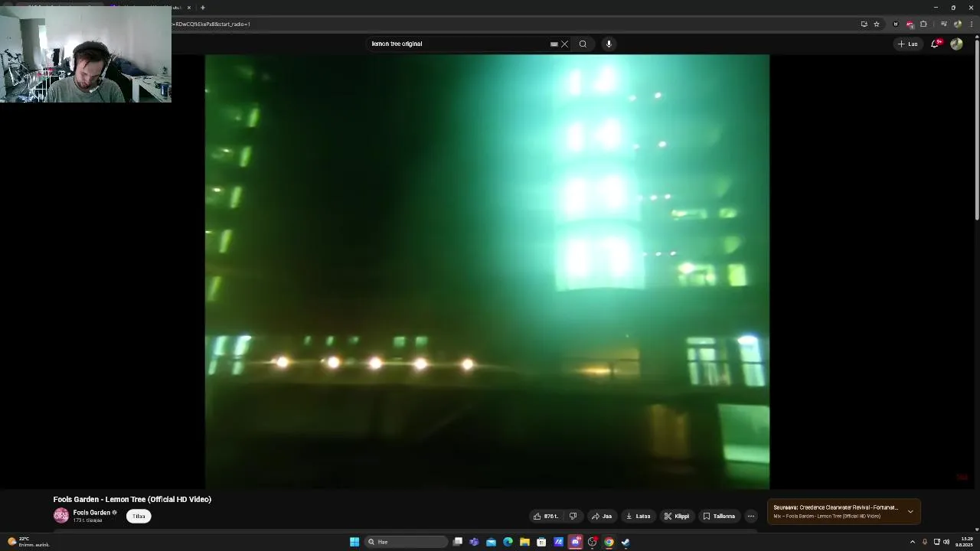Open the Chrome extensions puzzle icon
The width and height of the screenshot is (980, 551).
[923, 24]
